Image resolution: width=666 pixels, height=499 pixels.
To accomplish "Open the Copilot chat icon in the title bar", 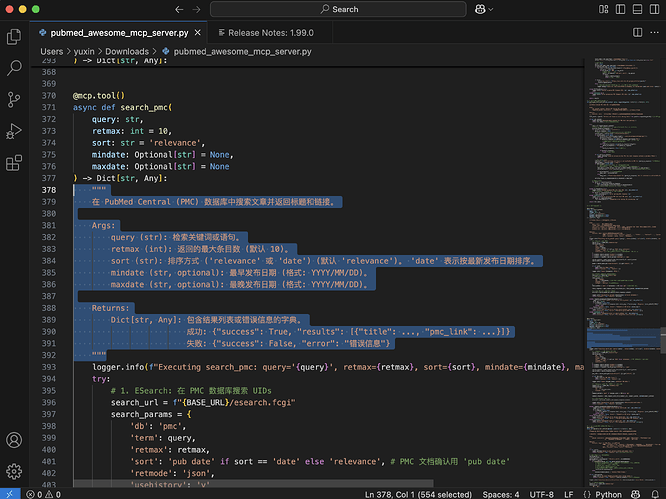I will (x=480, y=9).
